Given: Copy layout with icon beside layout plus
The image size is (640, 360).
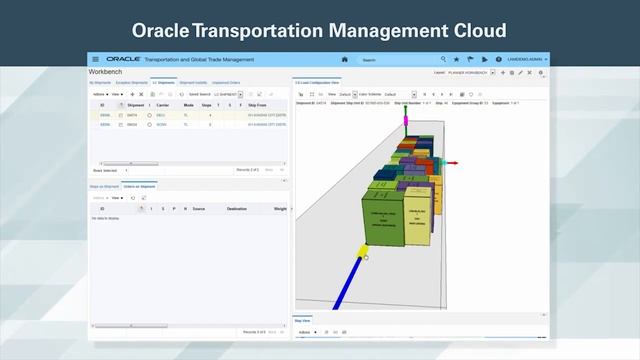Looking at the screenshot, I should [512, 73].
